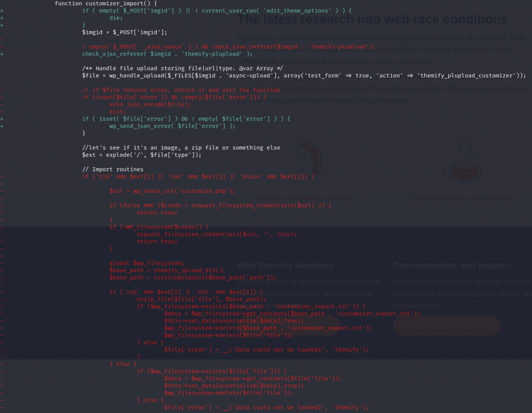Click the plus diff marker beside 'die;'
Viewport: 532px width, 413px height.
click(2, 18)
